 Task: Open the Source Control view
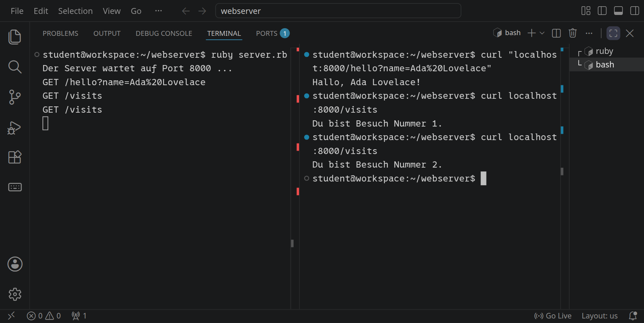tap(15, 97)
